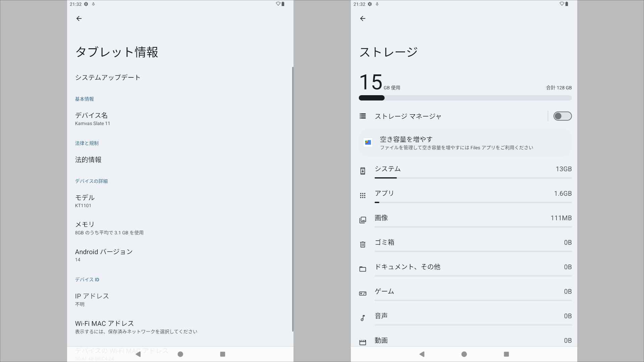Click the ゲーム controller icon
The image size is (644, 362).
pos(363,293)
